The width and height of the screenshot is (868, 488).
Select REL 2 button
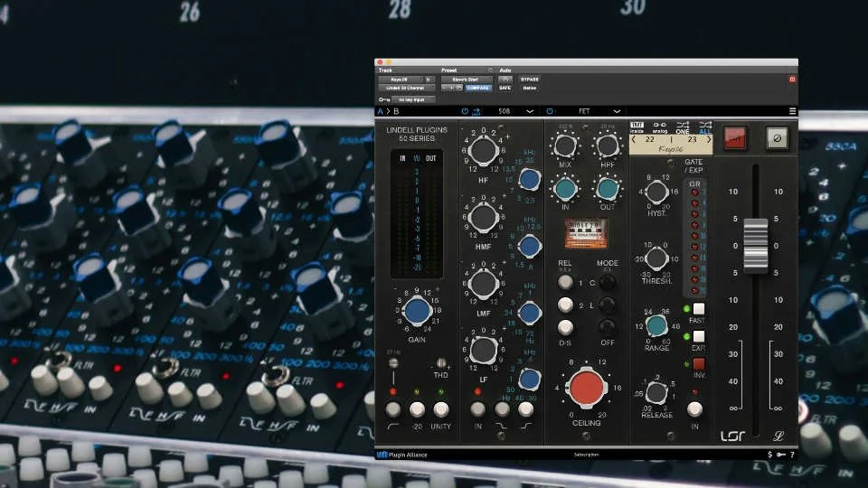coord(564,305)
